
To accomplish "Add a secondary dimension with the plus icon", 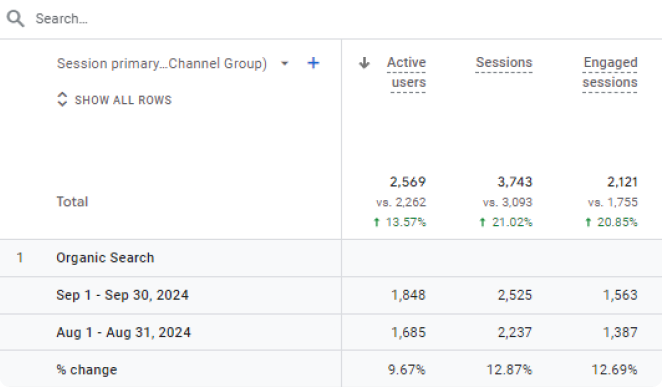I will tap(313, 63).
